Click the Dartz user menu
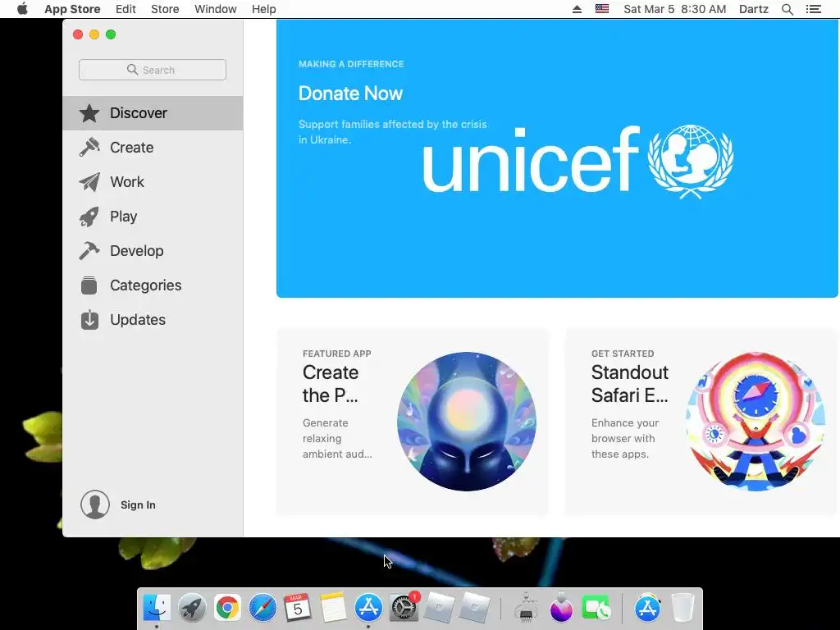Viewport: 840px width, 630px height. (x=754, y=9)
